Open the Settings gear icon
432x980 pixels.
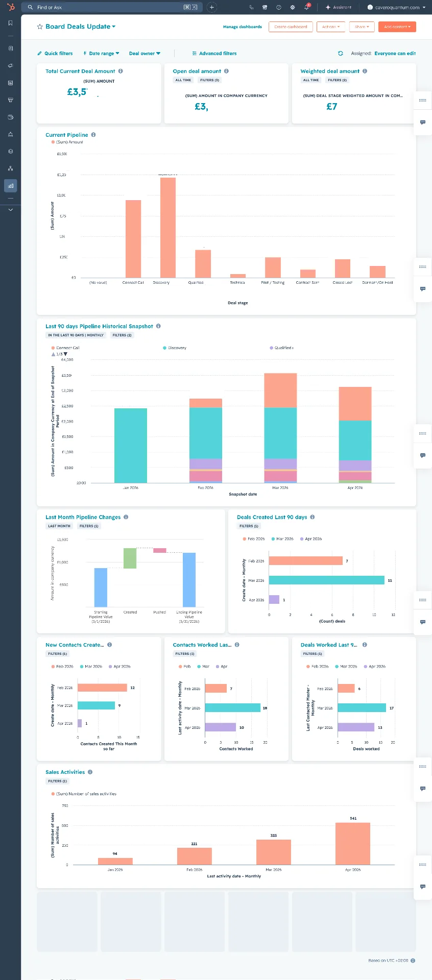292,7
